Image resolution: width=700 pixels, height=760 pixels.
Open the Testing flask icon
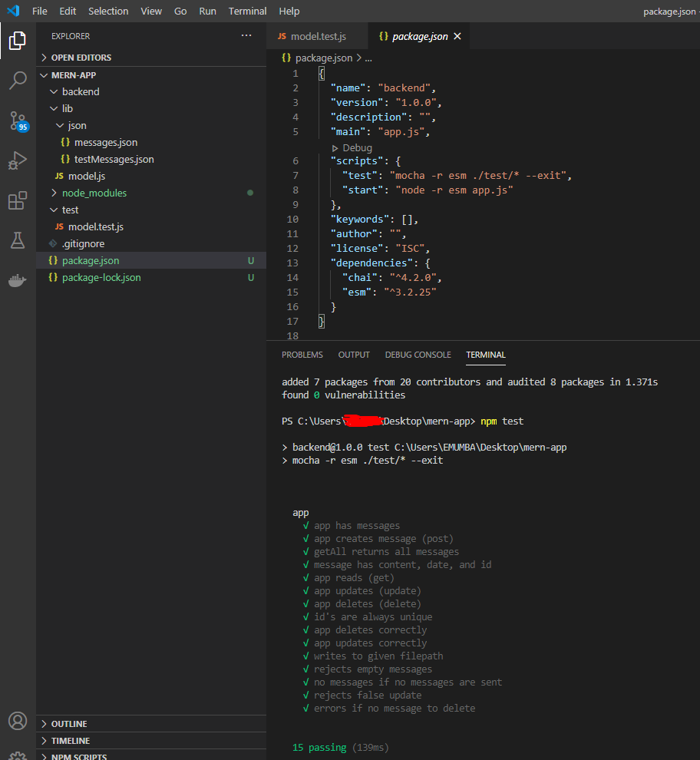click(18, 240)
